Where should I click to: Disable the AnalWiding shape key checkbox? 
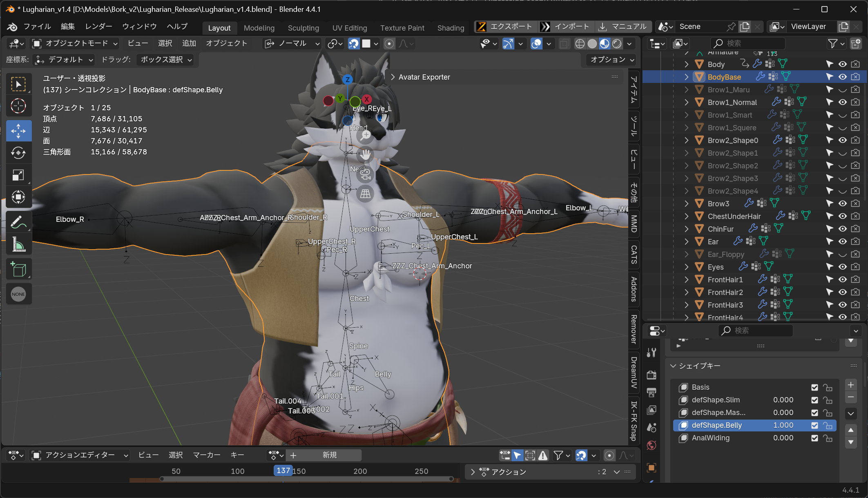tap(814, 438)
